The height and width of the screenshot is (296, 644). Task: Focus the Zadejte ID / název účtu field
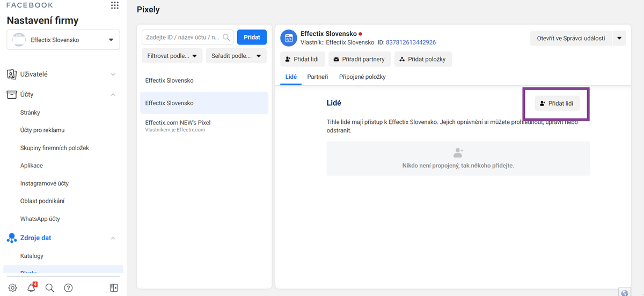[x=188, y=37]
